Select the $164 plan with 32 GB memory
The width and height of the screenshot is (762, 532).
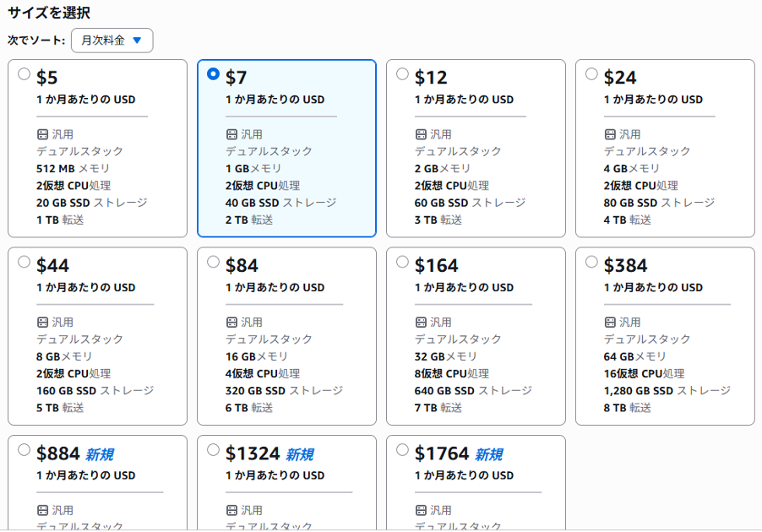pos(476,336)
